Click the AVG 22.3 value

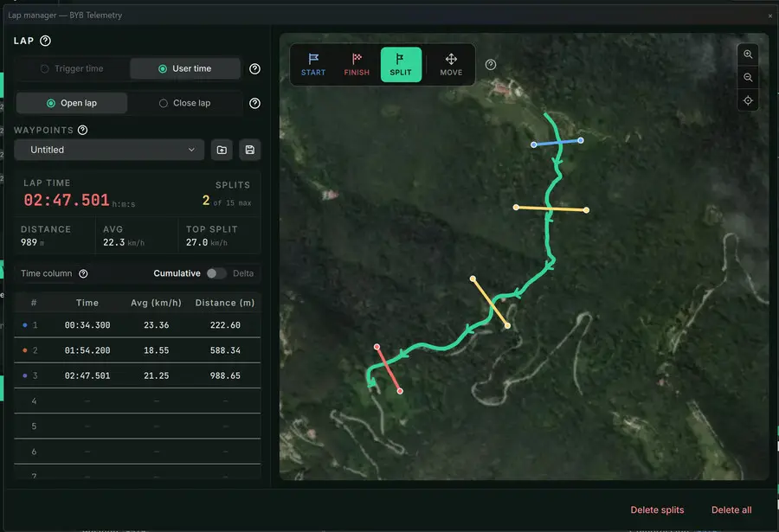[113, 242]
